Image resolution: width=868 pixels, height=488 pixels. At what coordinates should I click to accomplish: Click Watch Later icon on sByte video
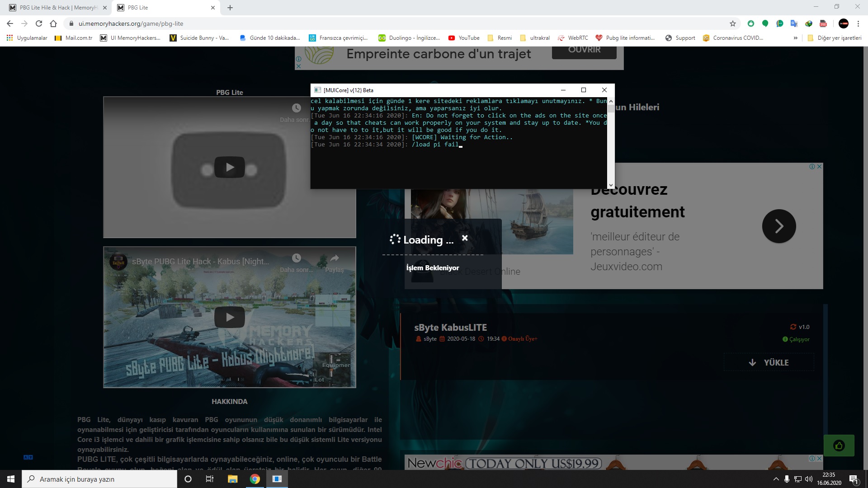coord(297,258)
